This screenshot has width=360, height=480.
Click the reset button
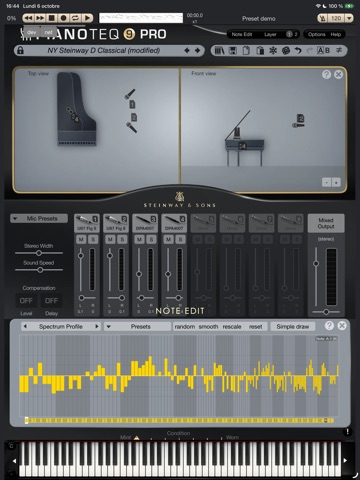pyautogui.click(x=256, y=327)
